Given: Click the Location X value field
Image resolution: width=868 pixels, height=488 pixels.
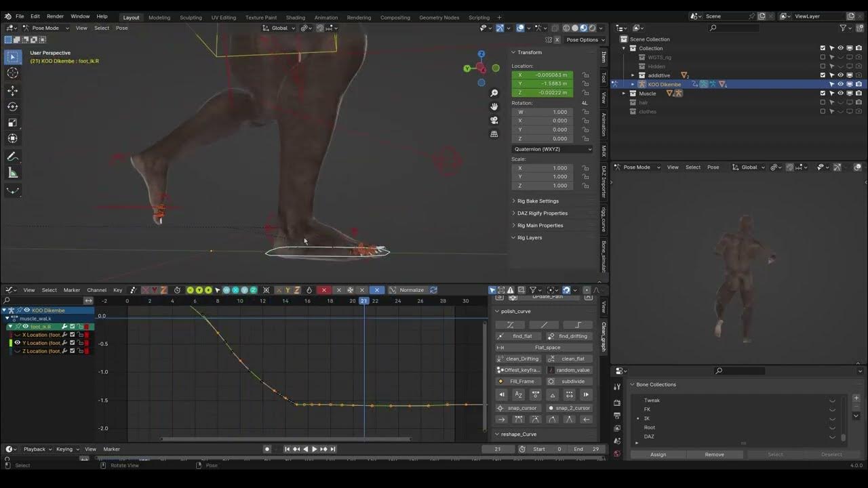Looking at the screenshot, I should pos(542,75).
